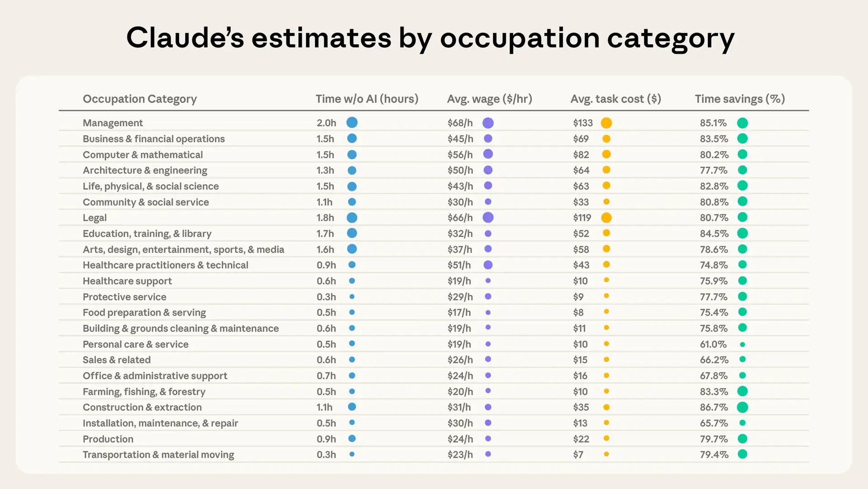Click the Business & financial operations row label
868x489 pixels.
154,139
